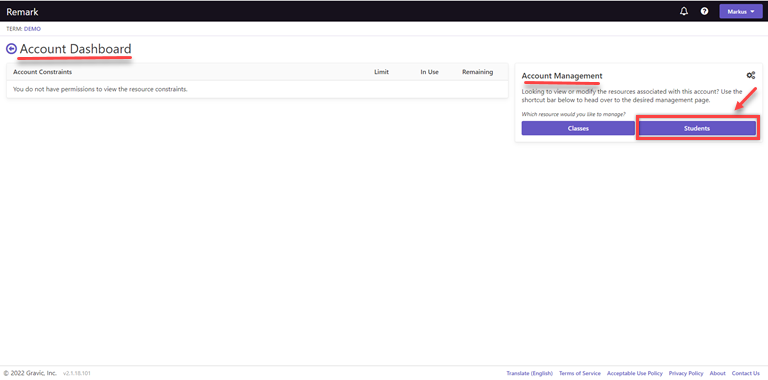Image resolution: width=768 pixels, height=380 pixels.
Task: Open Translate (English) footer link
Action: (x=529, y=373)
